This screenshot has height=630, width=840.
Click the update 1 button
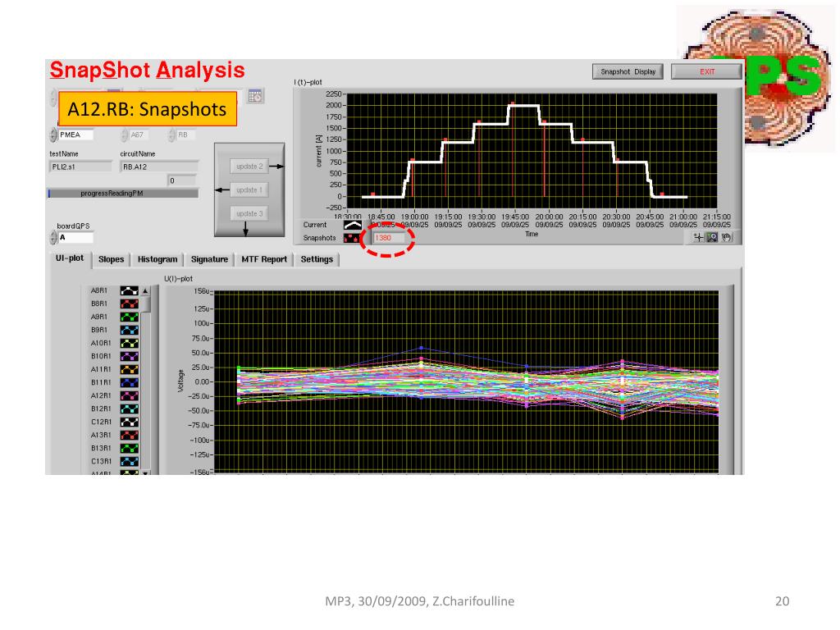pos(249,190)
